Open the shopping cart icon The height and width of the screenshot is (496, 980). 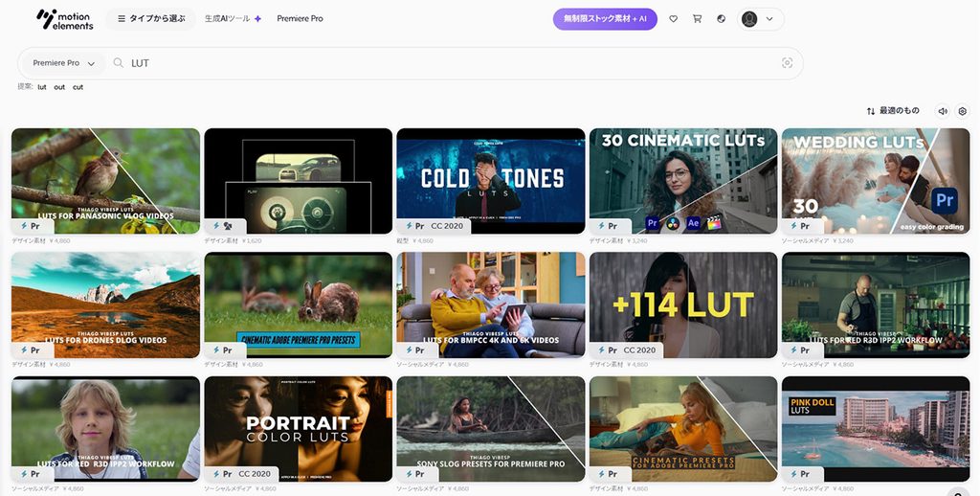pyautogui.click(x=697, y=19)
